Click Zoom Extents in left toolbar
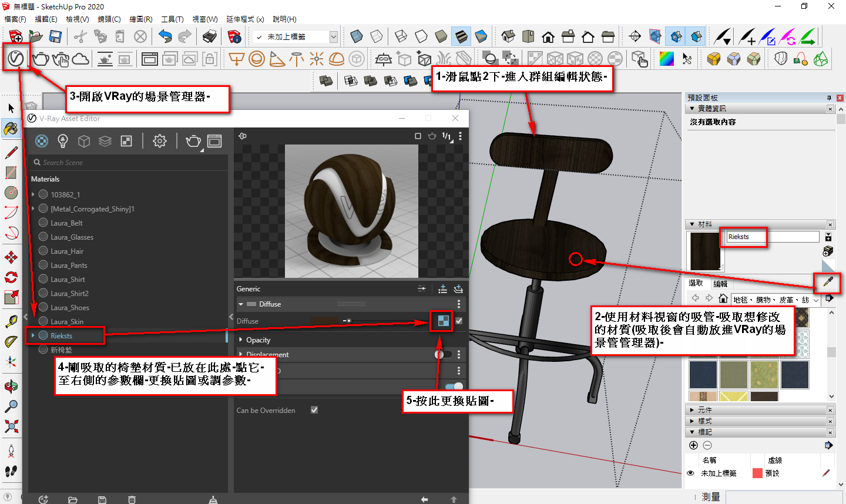 (x=11, y=426)
